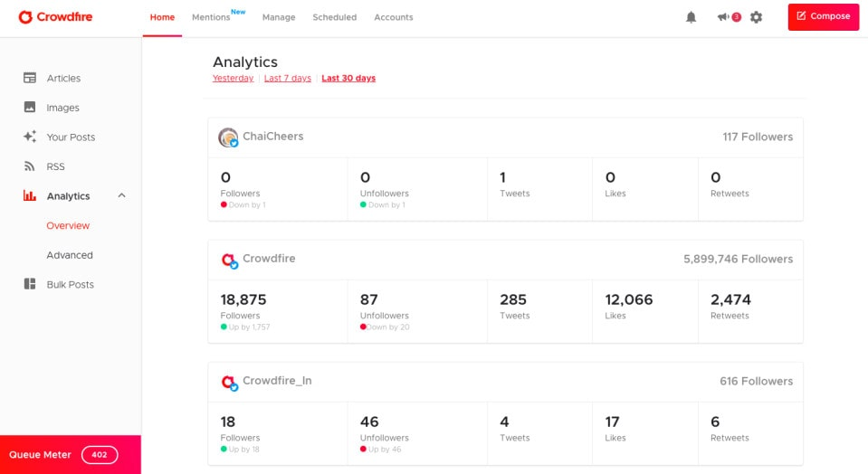Click the Bulk Posts icon
This screenshot has width=868, height=474.
pos(30,284)
